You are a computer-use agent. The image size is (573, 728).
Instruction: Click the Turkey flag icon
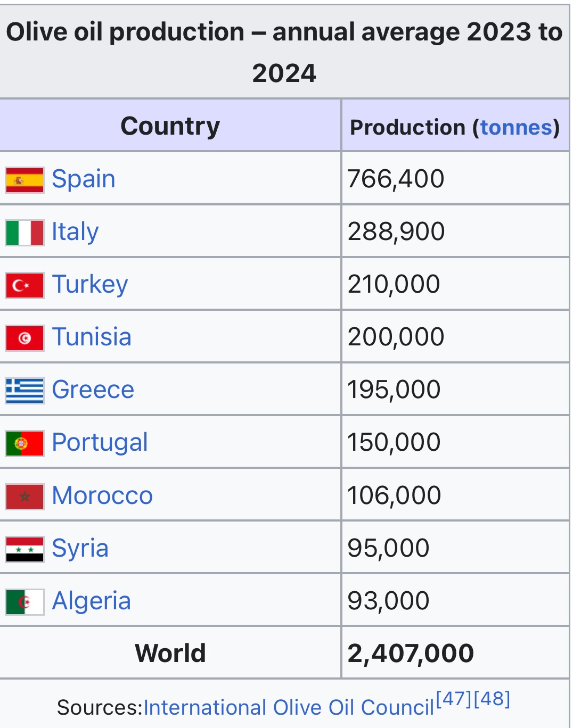pos(24,285)
